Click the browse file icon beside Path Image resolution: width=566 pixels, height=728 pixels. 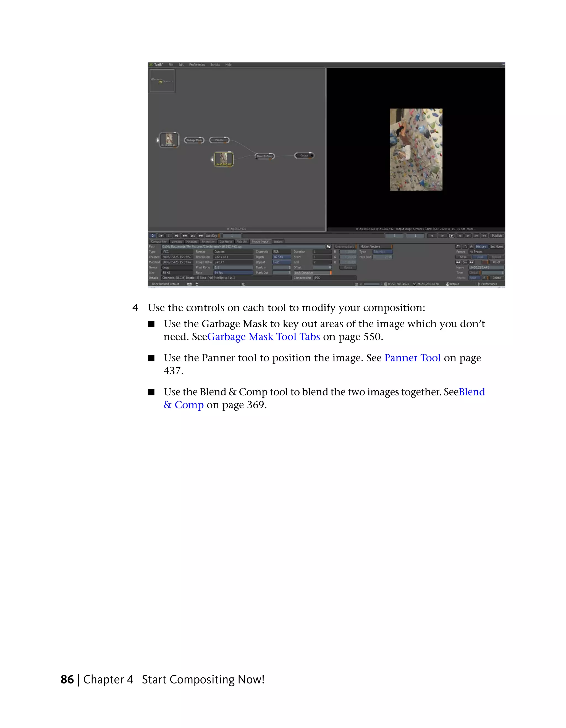tap(329, 247)
